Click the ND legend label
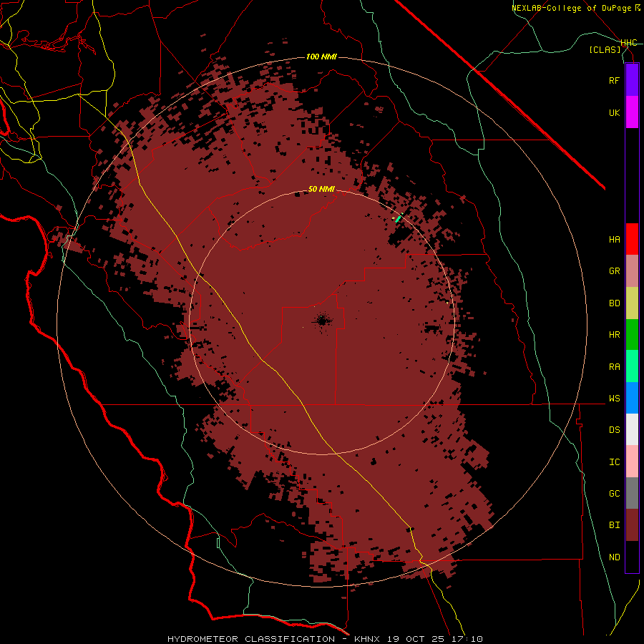Image resolution: width=644 pixels, height=644 pixels. coord(614,557)
